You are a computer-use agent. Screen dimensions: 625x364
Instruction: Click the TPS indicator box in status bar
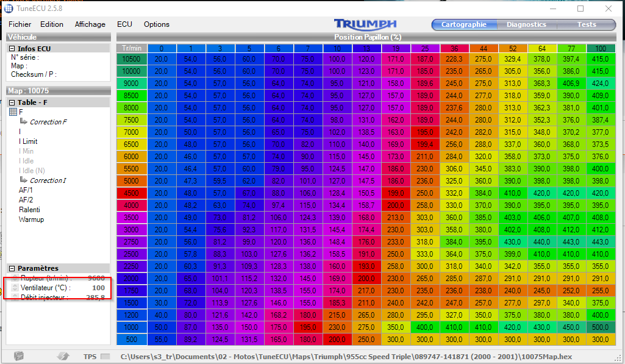(105, 357)
